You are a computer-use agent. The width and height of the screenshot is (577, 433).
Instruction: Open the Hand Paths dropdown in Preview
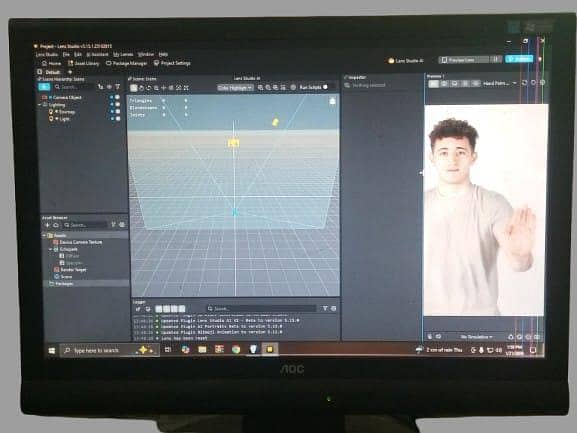(x=500, y=84)
